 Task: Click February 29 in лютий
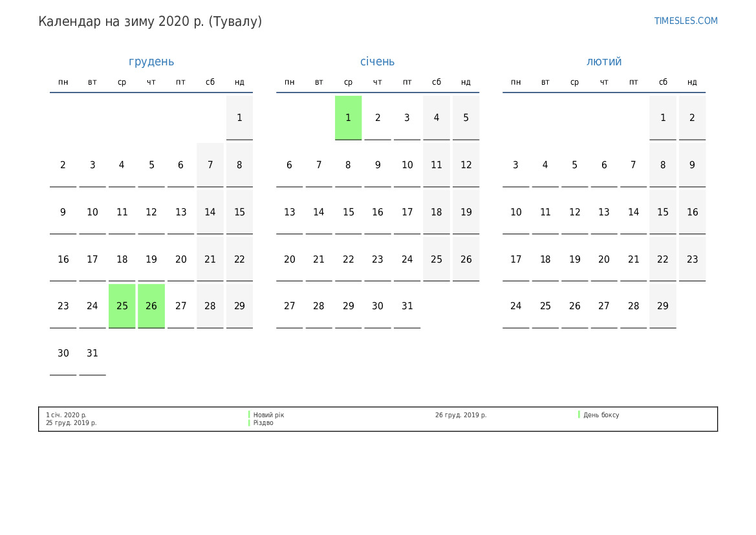coord(663,306)
